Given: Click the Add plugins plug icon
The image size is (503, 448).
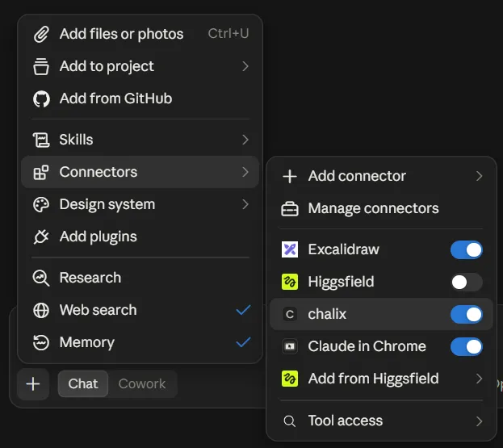Looking at the screenshot, I should (41, 237).
